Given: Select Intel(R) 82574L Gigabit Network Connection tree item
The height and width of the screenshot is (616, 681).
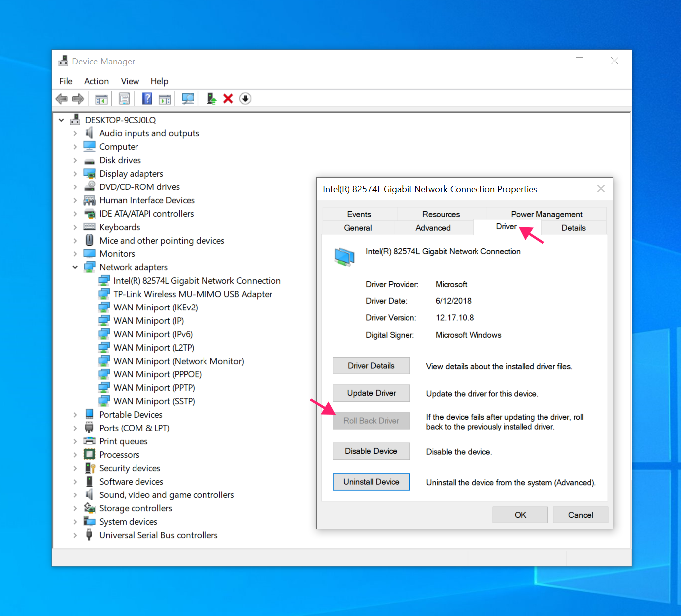Looking at the screenshot, I should coord(197,281).
